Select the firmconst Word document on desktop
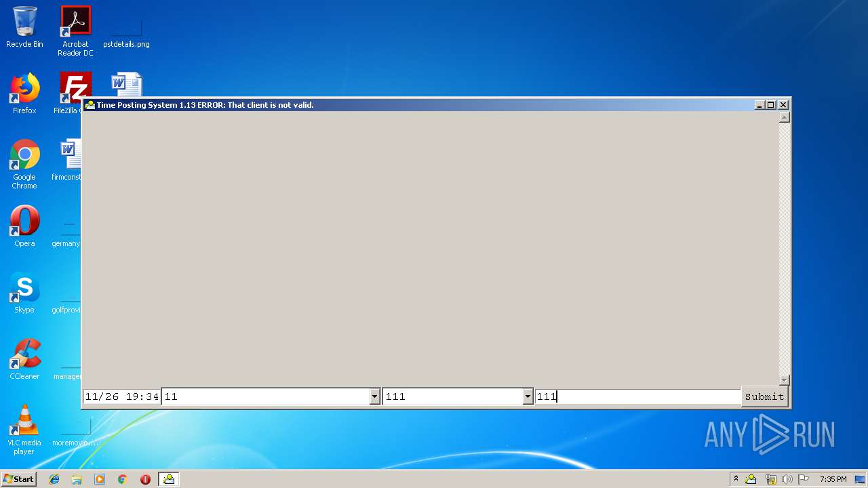Viewport: 868px width, 488px height. tap(68, 160)
